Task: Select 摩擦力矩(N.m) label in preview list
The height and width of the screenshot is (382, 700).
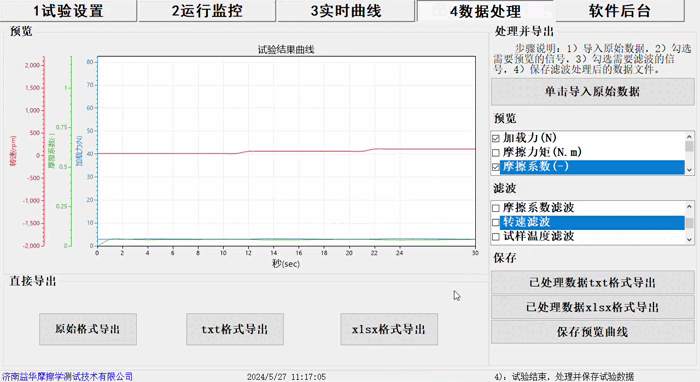Action: click(542, 152)
